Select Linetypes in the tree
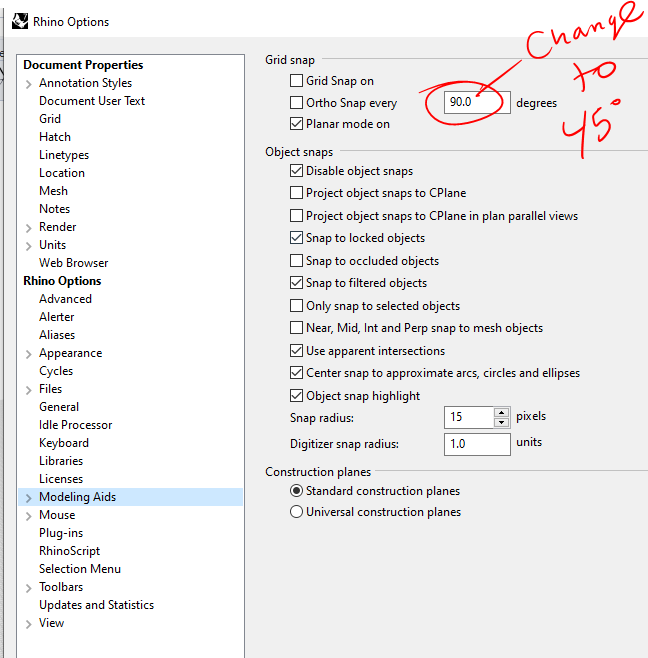This screenshot has width=648, height=658. tap(64, 155)
